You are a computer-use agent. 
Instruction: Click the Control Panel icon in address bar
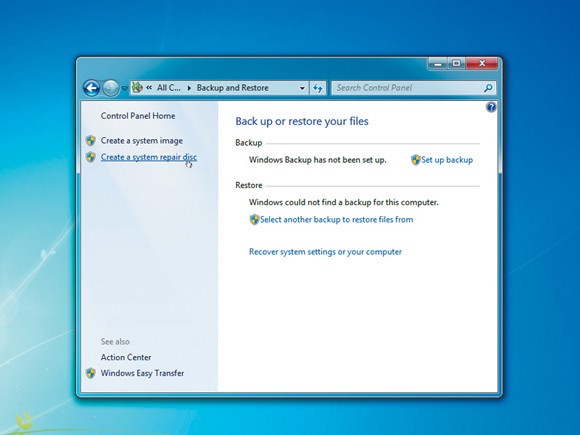137,88
